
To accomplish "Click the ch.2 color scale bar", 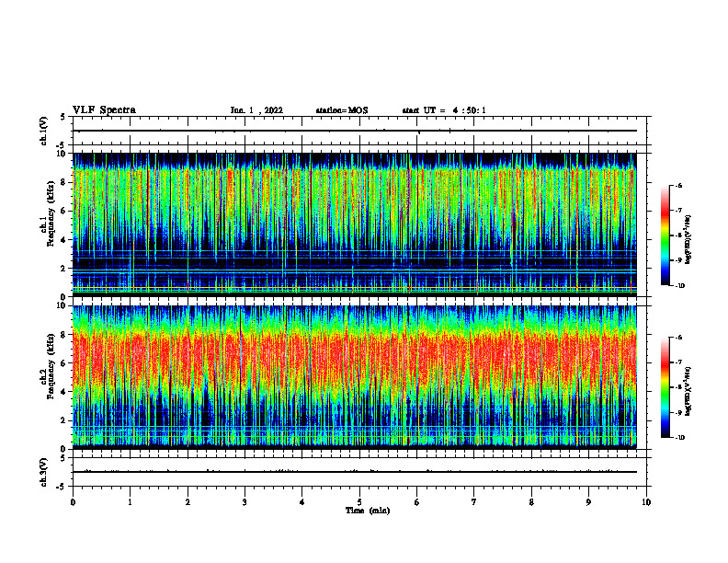I will [665, 387].
